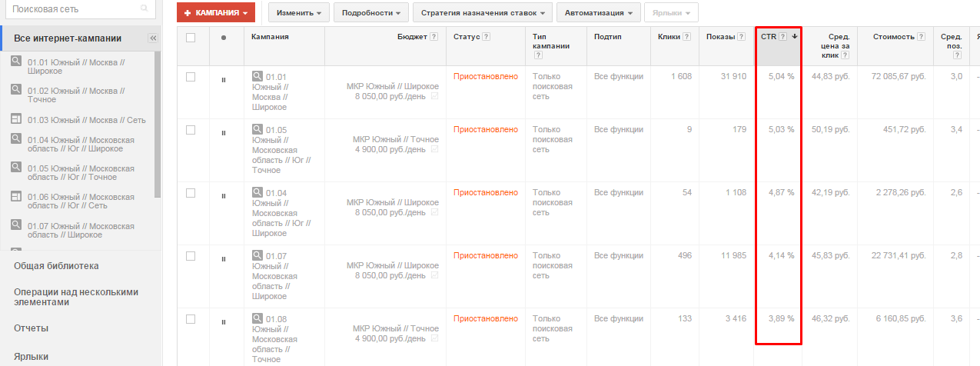Select the checkbox for campaign 01.07 row
The image size is (980, 366).
pyautogui.click(x=191, y=255)
